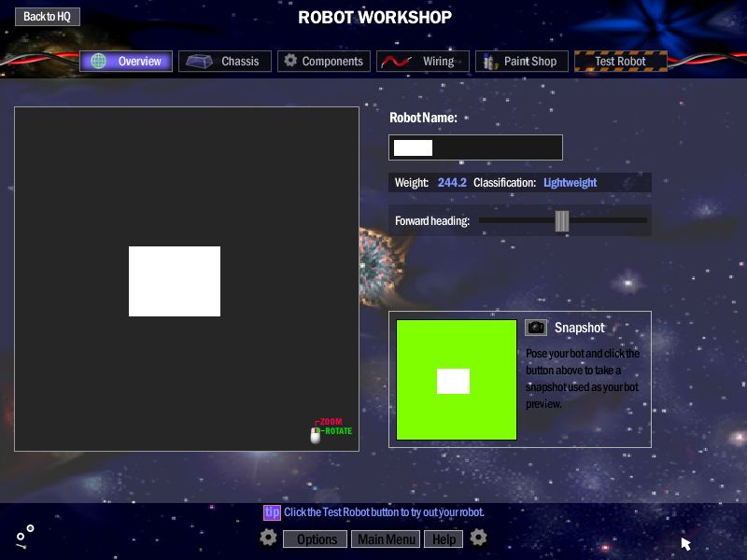The height and width of the screenshot is (560, 747).
Task: Click the weight value 244.2
Action: (452, 182)
